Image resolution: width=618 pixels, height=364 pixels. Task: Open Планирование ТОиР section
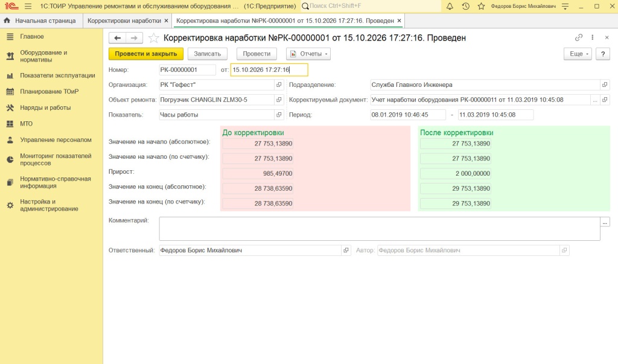point(49,92)
